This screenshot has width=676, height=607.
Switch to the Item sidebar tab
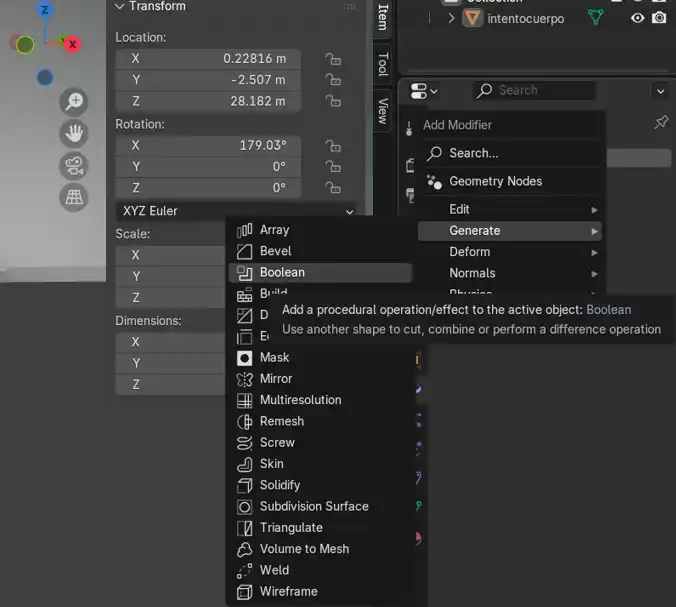[382, 17]
